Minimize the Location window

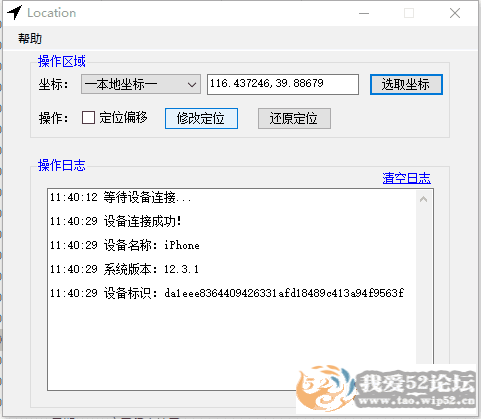[x=364, y=13]
